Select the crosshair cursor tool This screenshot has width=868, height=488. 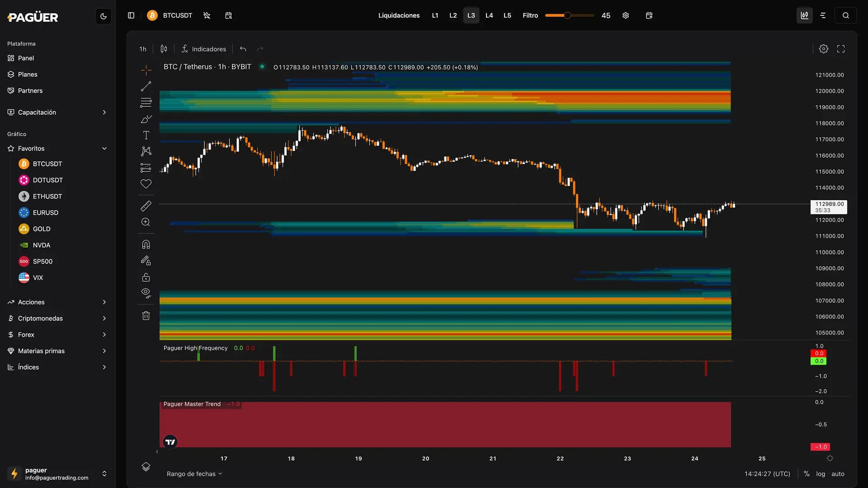[146, 70]
